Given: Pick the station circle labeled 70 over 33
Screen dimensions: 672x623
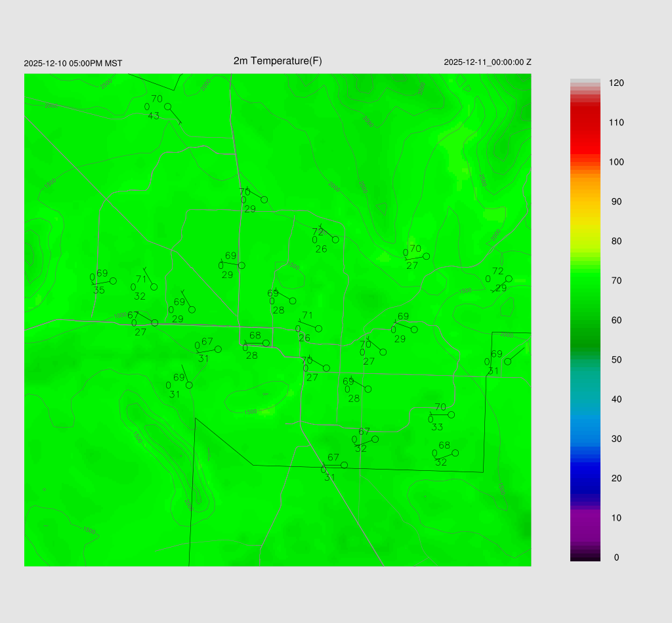Looking at the screenshot, I should (x=451, y=414).
